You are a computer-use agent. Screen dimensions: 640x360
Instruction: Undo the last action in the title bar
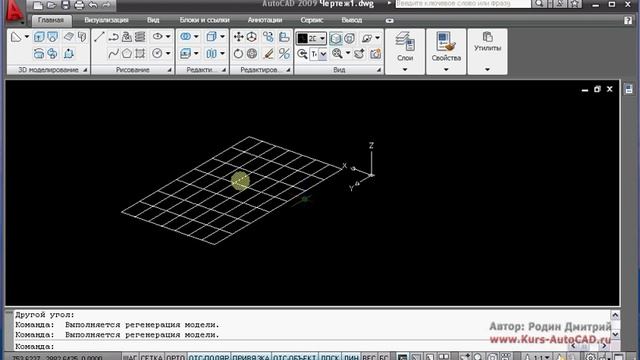point(93,5)
